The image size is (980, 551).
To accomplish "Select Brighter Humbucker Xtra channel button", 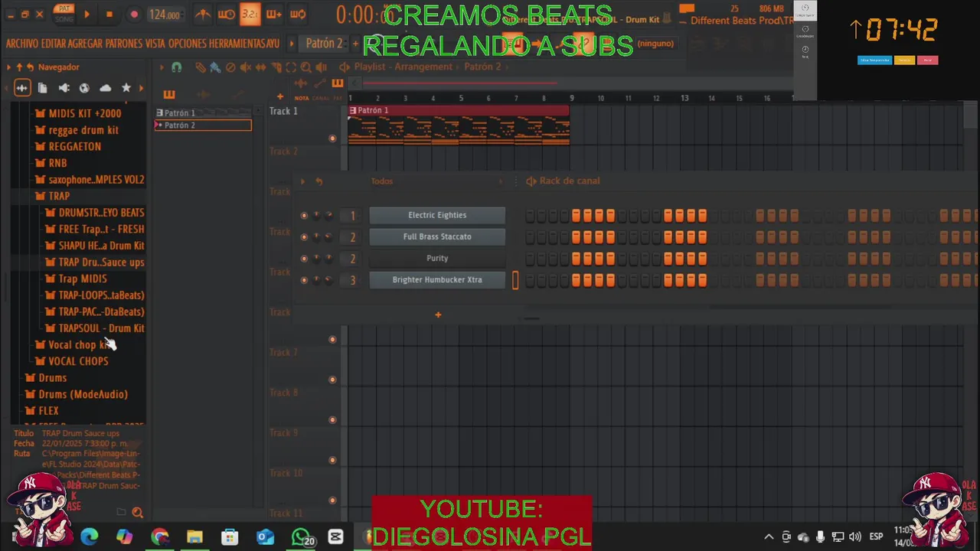I will (437, 279).
